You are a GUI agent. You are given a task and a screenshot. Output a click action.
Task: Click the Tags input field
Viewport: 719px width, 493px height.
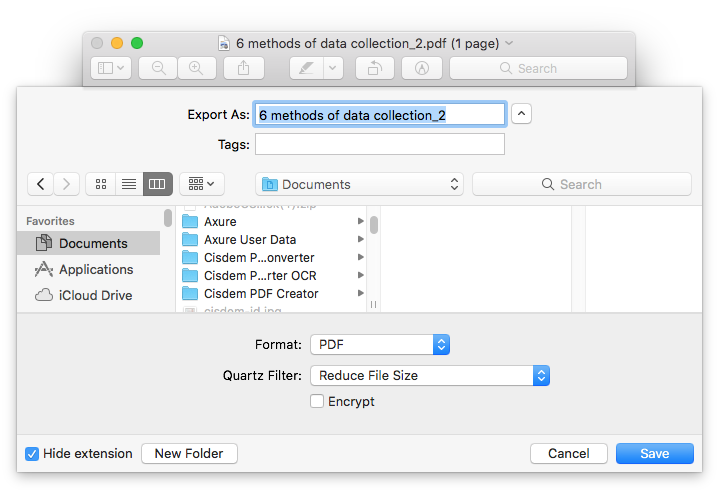pos(379,145)
